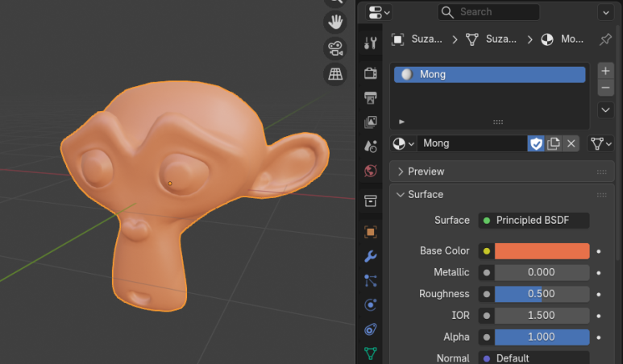The width and height of the screenshot is (623, 364).
Task: Open the browse material dropdown
Action: (404, 143)
